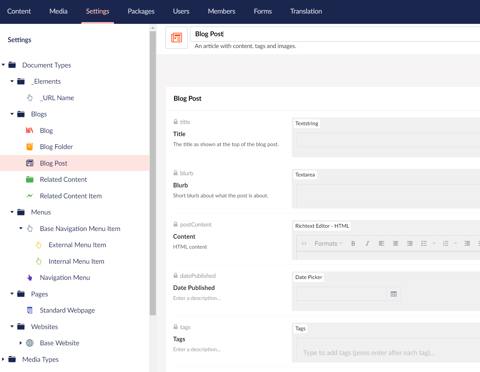Click the Date Published input field
480x372 pixels.
point(341,294)
